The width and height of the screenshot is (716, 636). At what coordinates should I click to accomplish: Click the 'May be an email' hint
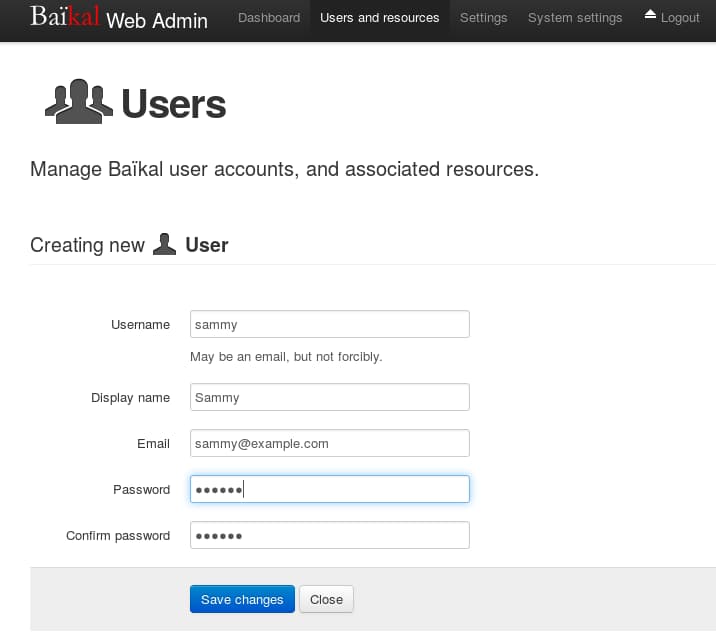point(286,357)
